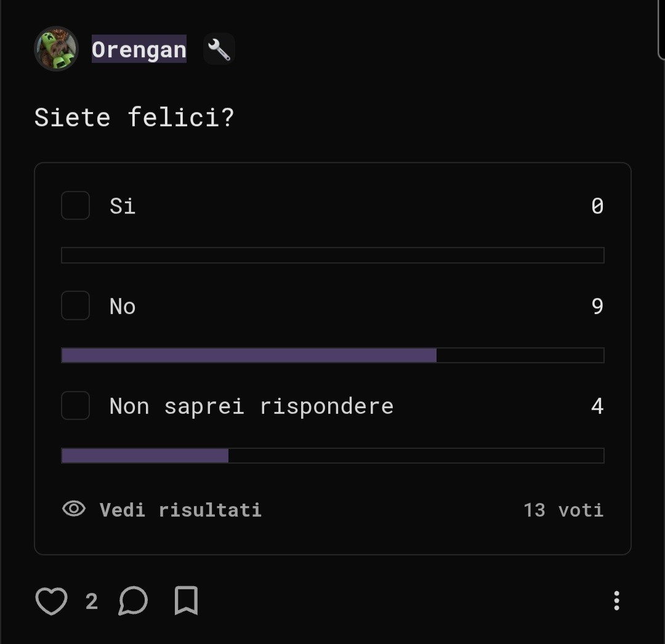Screen dimensions: 665x644
Task: Check the "No" poll option
Action: [76, 306]
